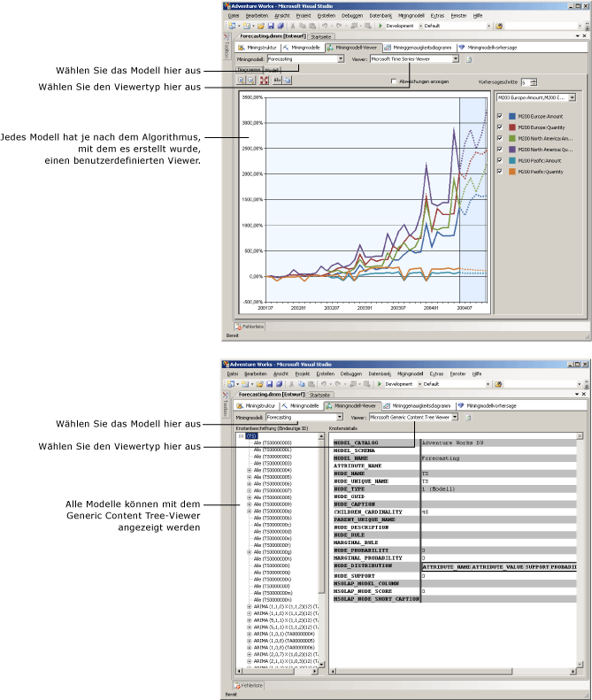Open the Microsoft Generic Content Tree Viewer dropdown
The width and height of the screenshot is (592, 700).
click(456, 416)
